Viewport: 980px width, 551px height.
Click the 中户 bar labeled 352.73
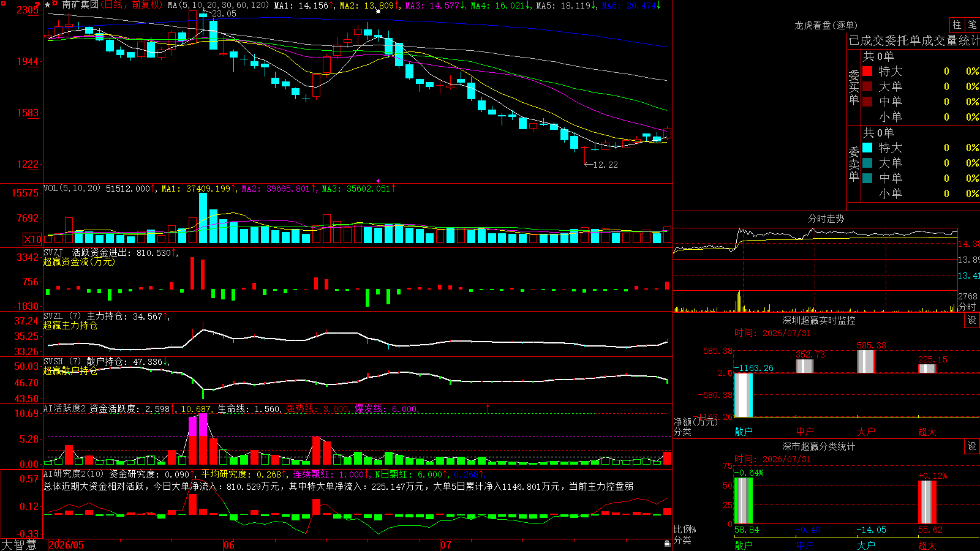click(805, 366)
